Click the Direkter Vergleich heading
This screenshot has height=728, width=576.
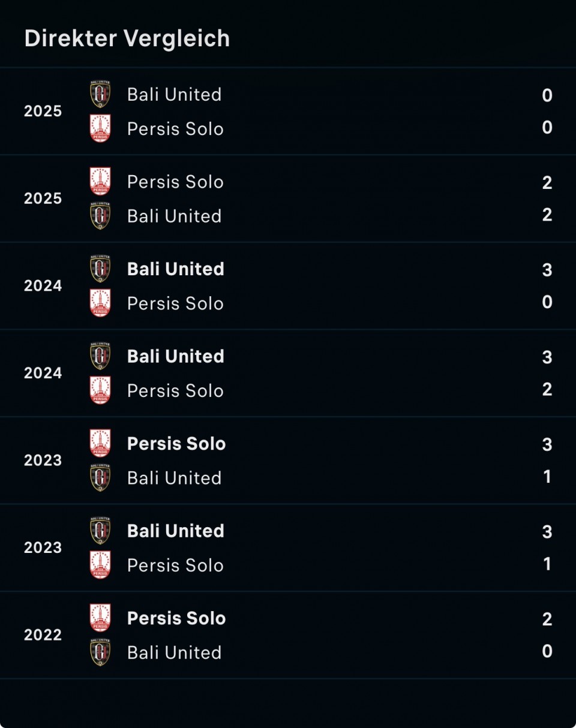click(x=127, y=38)
